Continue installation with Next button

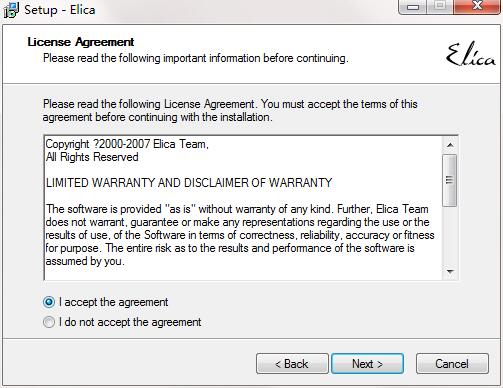(x=367, y=364)
